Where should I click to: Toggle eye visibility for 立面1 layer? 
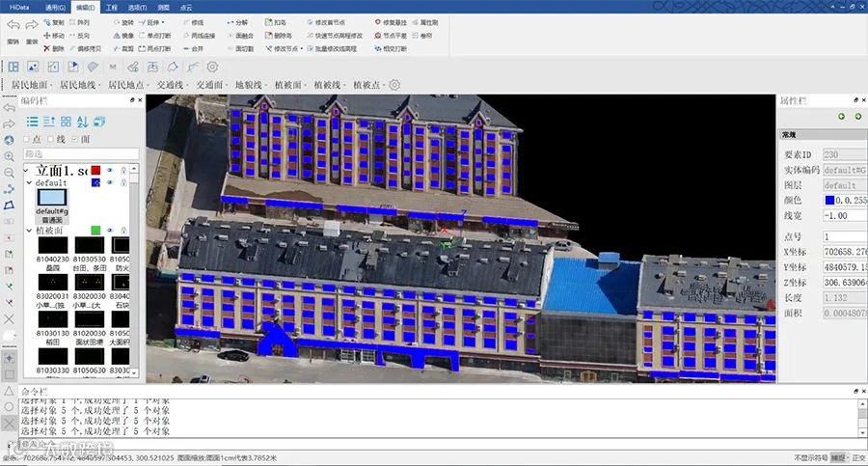pyautogui.click(x=110, y=170)
